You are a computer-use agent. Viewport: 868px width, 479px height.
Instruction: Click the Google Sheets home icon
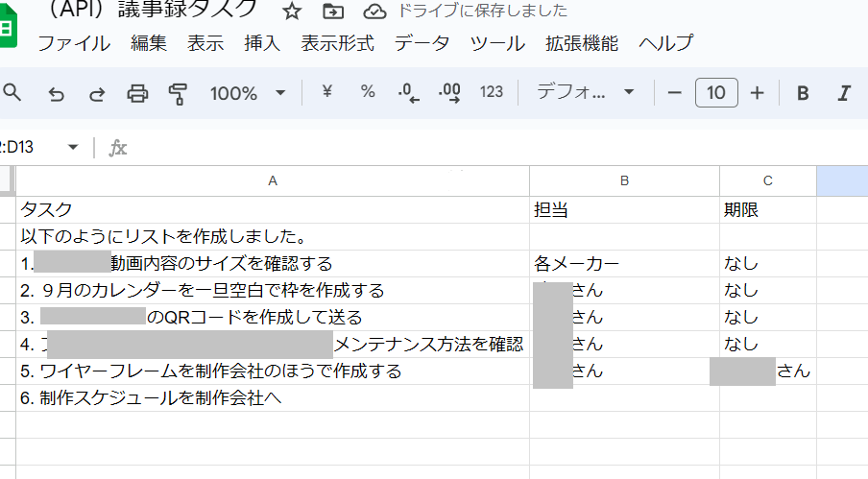8,27
